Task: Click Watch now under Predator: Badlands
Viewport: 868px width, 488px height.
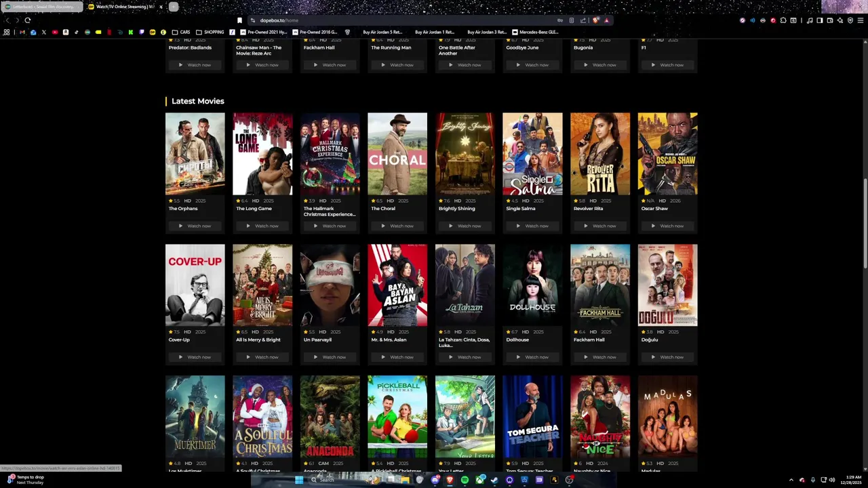Action: click(x=195, y=65)
